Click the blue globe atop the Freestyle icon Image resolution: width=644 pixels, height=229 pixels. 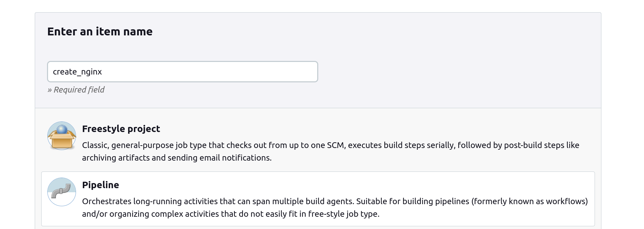(x=62, y=129)
